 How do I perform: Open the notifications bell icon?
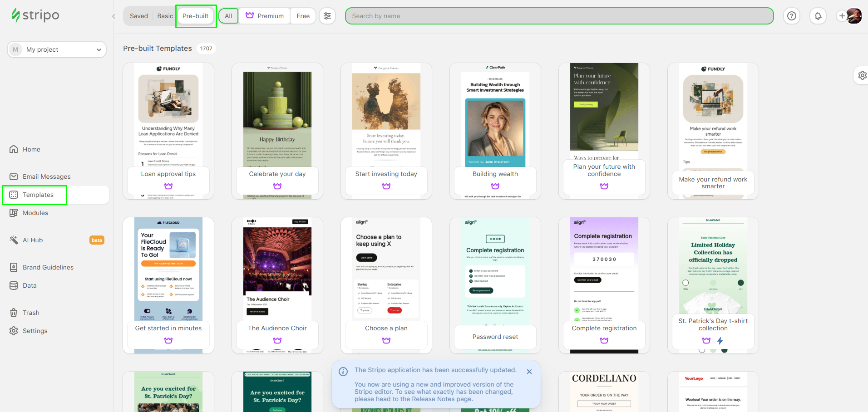point(818,16)
